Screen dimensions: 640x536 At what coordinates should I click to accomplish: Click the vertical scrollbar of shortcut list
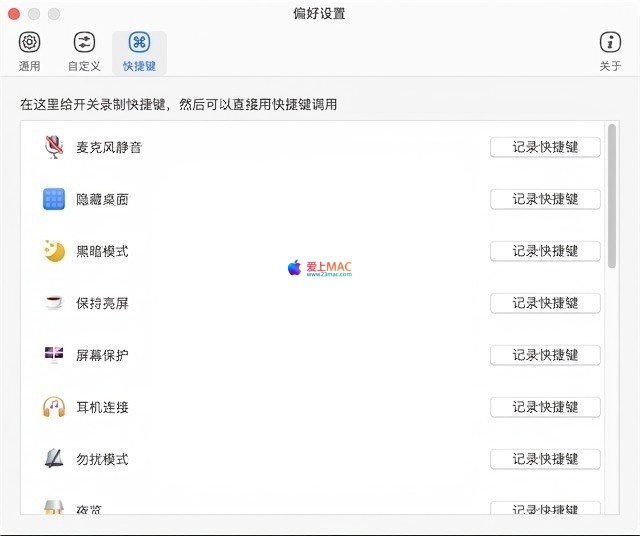612,195
